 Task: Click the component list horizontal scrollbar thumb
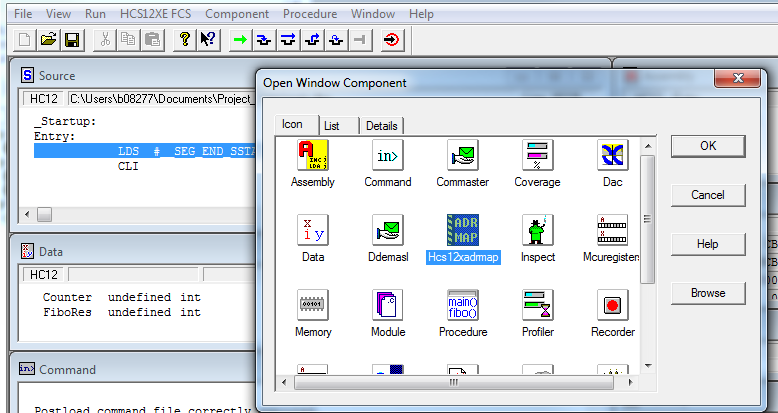coord(454,382)
